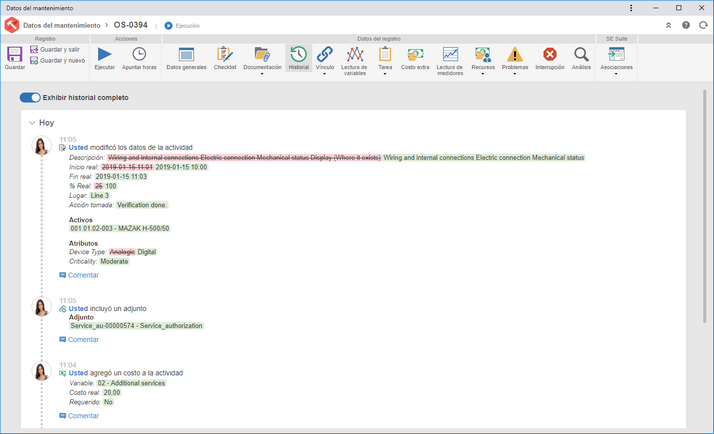Click the avatar on the first history entry
The width and height of the screenshot is (714, 434).
[x=41, y=146]
